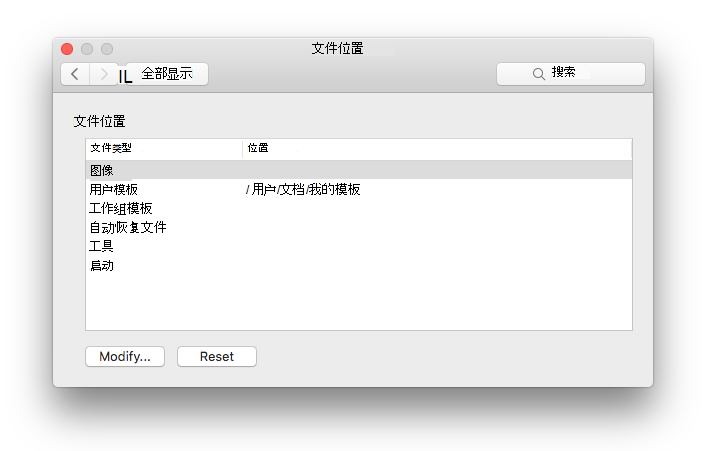
Task: Select the 图像 row
Action: [359, 170]
